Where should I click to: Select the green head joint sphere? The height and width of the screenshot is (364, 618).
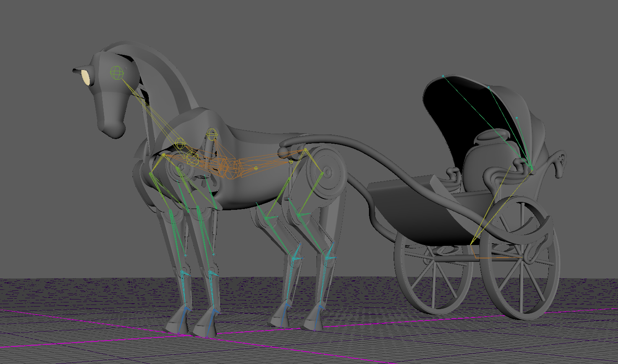click(117, 73)
